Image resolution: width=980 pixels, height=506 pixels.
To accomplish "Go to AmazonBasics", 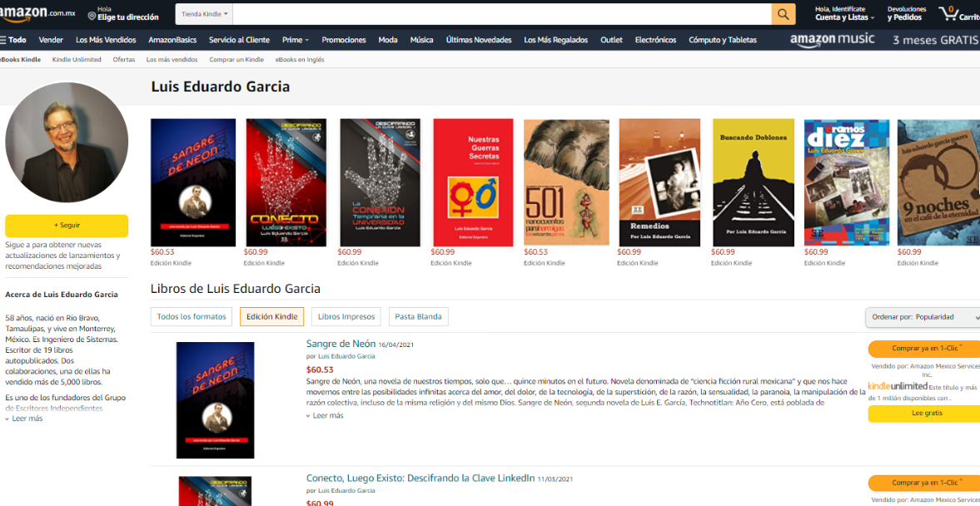I will point(172,40).
